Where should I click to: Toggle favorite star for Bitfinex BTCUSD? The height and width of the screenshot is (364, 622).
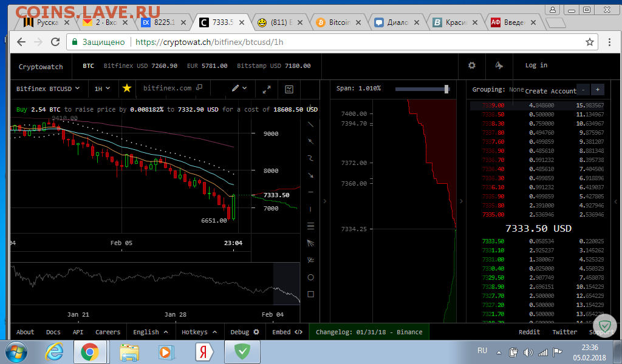[127, 88]
